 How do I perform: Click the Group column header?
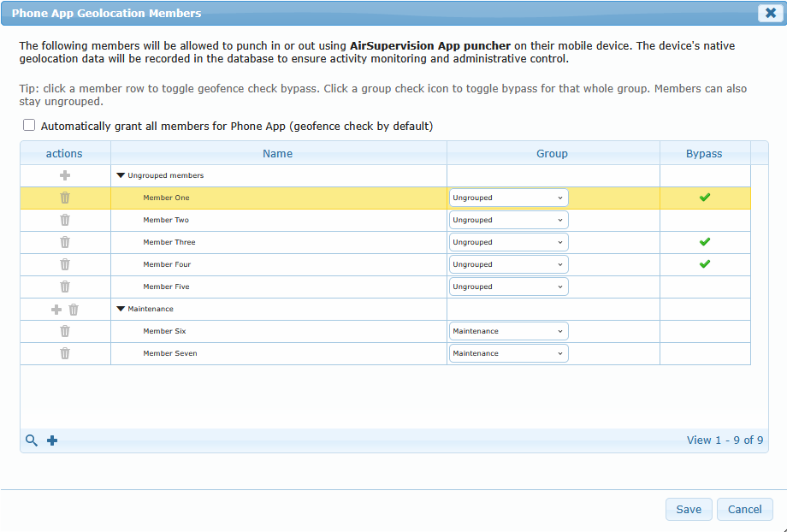(x=552, y=154)
